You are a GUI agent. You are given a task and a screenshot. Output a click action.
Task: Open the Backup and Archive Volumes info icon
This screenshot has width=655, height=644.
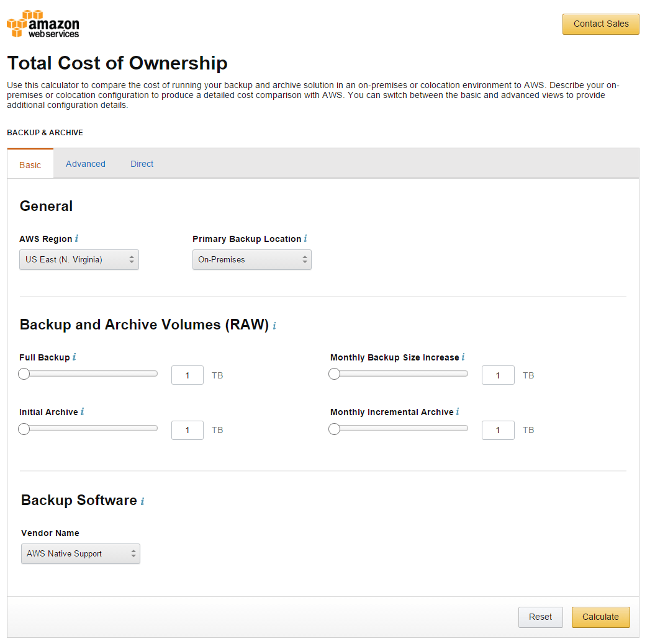(x=274, y=326)
